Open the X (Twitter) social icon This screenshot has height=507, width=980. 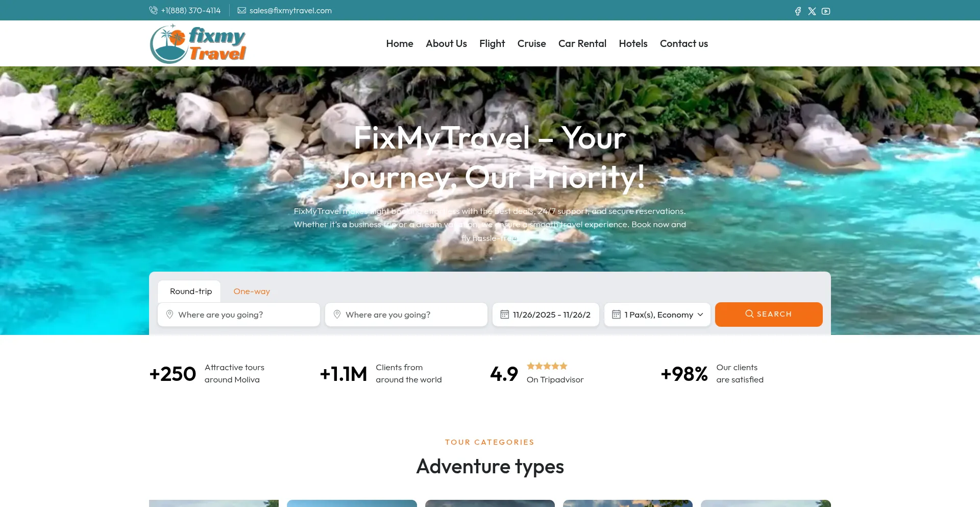pos(812,11)
